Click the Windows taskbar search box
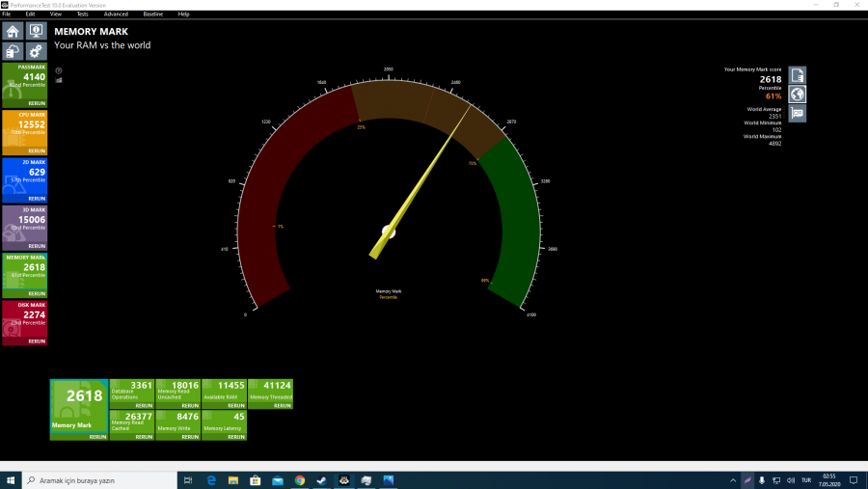This screenshot has width=868, height=489. pyautogui.click(x=99, y=480)
